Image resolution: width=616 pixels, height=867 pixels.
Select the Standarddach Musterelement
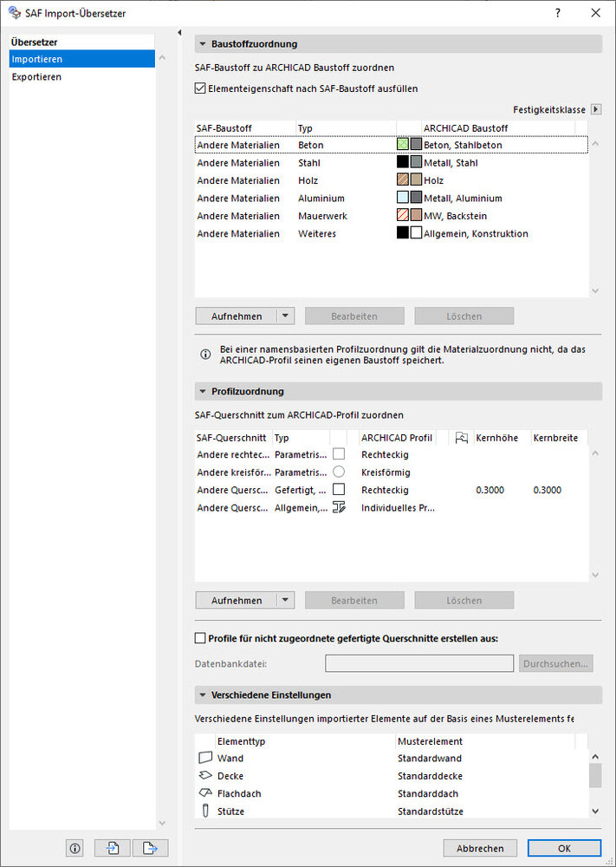(x=428, y=793)
